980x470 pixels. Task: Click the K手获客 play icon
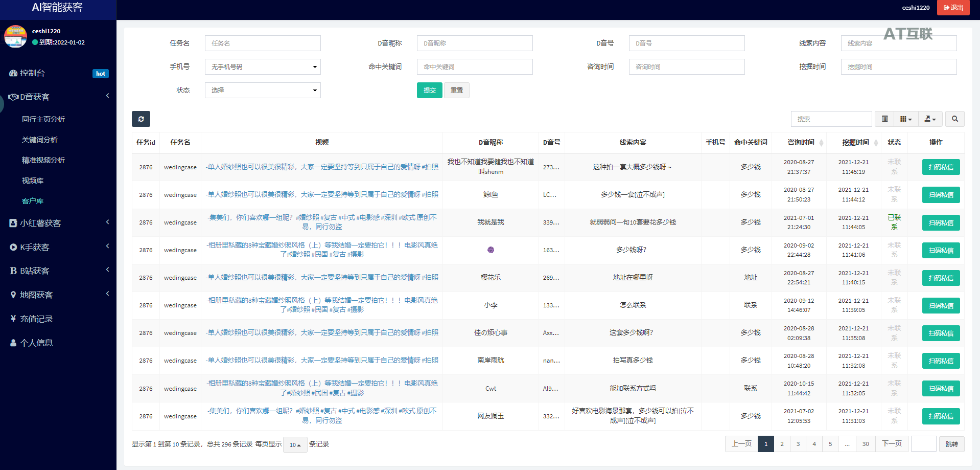point(13,247)
